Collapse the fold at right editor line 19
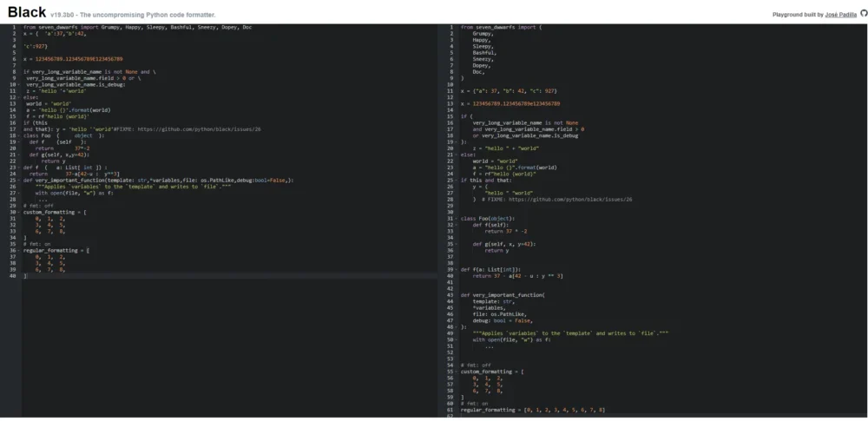The width and height of the screenshot is (868, 421). coord(457,141)
